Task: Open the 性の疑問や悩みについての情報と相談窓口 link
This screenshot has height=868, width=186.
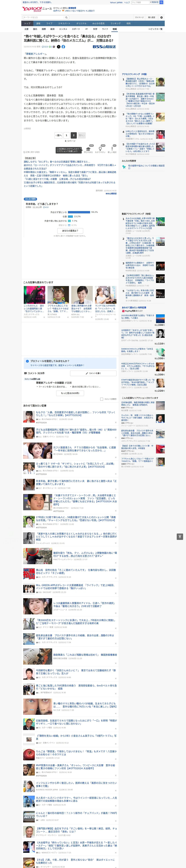Action: (x=146, y=167)
